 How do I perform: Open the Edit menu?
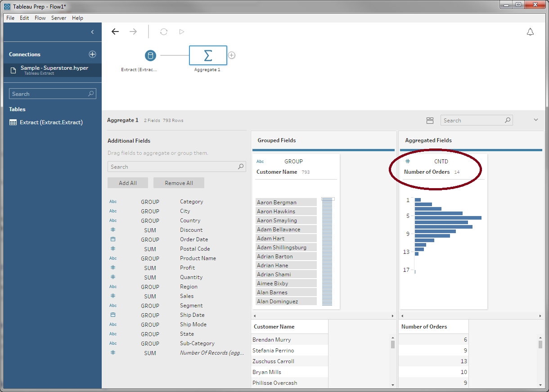coord(24,18)
